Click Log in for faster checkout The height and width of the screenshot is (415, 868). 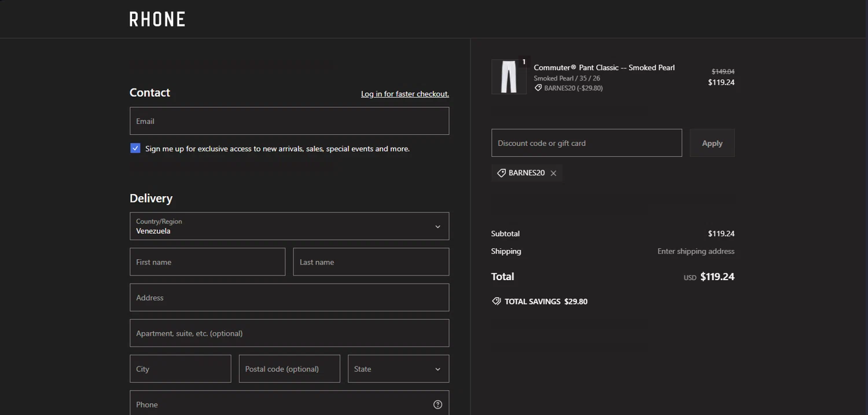(x=404, y=94)
